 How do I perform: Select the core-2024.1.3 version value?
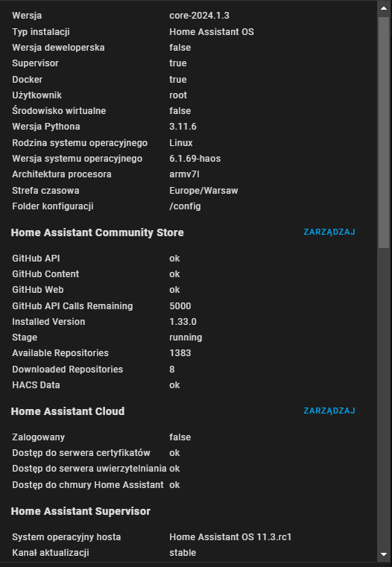[x=199, y=16]
